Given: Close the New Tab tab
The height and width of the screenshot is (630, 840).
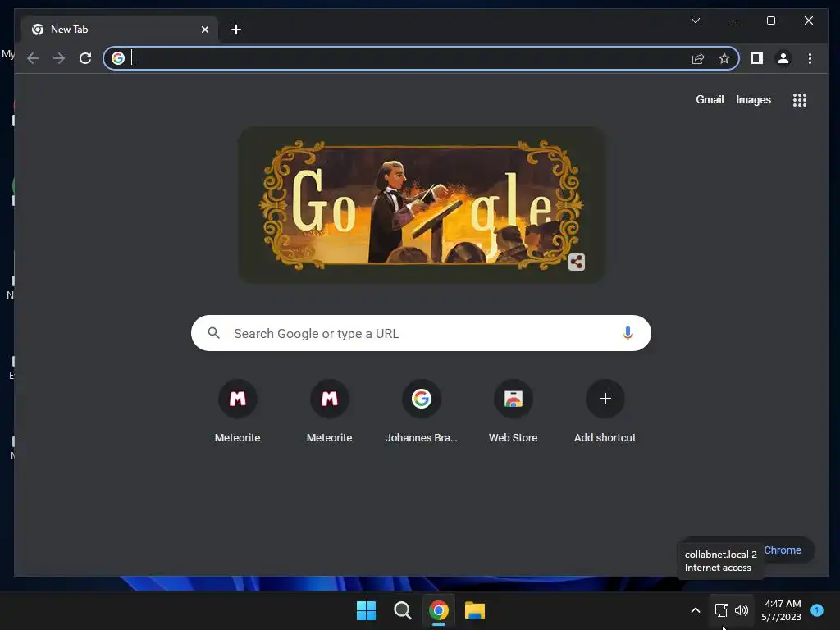Looking at the screenshot, I should click(x=204, y=30).
